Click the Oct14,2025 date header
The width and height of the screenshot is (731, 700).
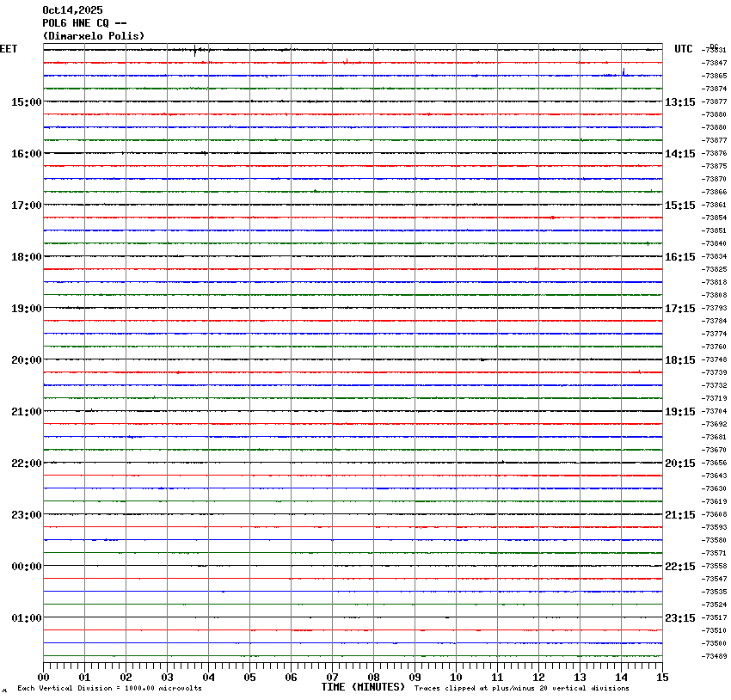click(x=71, y=10)
